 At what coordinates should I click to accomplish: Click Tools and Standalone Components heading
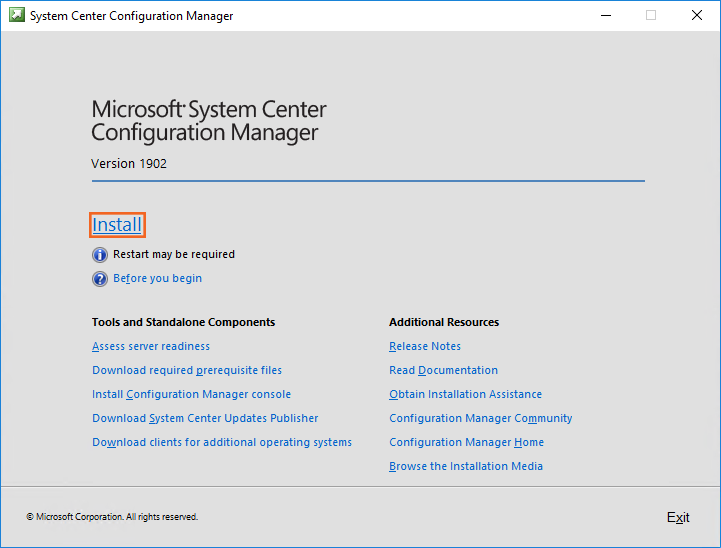coord(183,322)
